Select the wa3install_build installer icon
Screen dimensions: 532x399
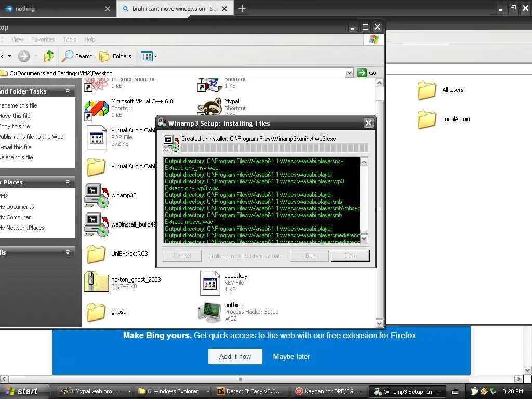(96, 224)
